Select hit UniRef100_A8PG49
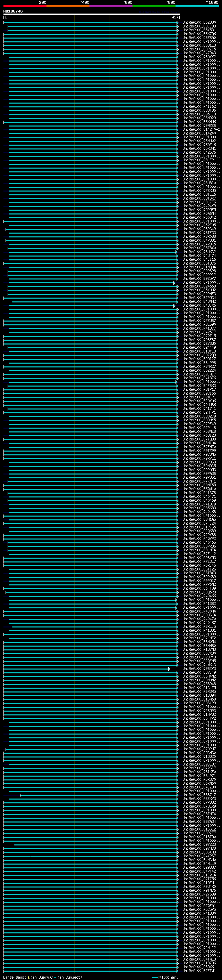This screenshot has width=222, height=980. tap(199, 229)
